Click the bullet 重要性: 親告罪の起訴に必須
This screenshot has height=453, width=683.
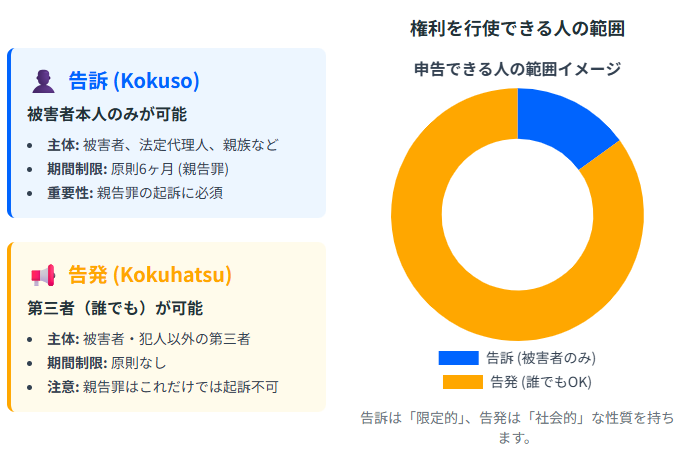pos(139,192)
